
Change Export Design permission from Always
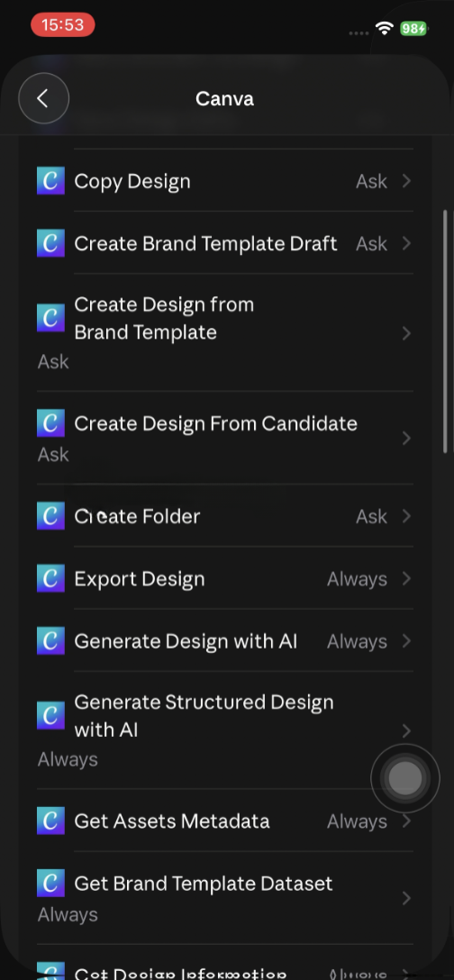point(357,579)
